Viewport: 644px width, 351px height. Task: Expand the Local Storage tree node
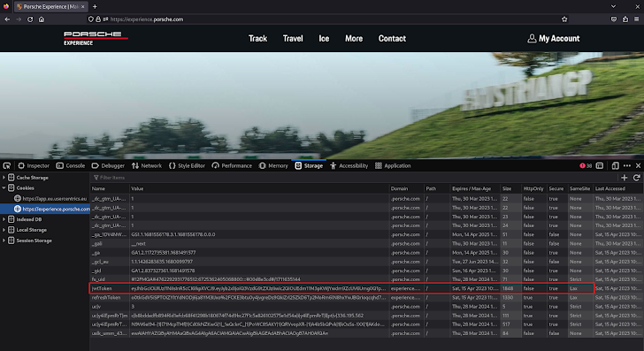click(x=4, y=230)
